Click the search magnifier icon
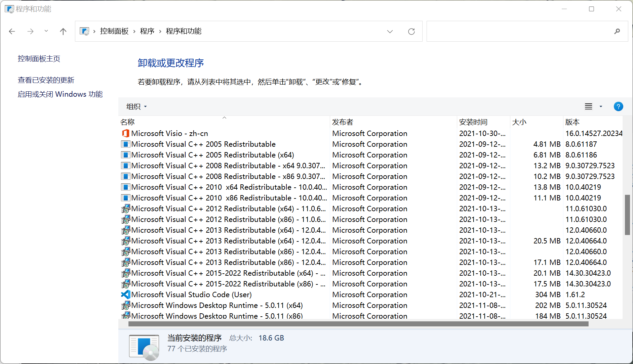The width and height of the screenshot is (633, 364). click(x=617, y=31)
